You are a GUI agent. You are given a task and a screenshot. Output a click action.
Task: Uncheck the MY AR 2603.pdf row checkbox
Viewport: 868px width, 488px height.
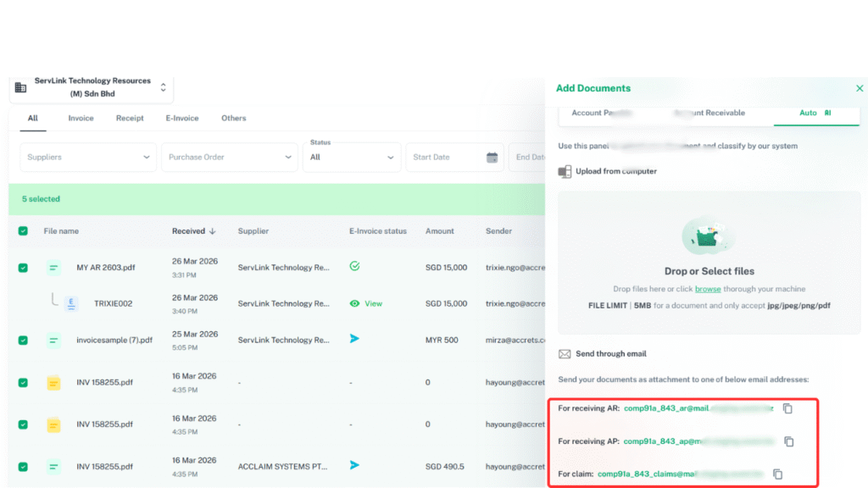pyautogui.click(x=23, y=268)
